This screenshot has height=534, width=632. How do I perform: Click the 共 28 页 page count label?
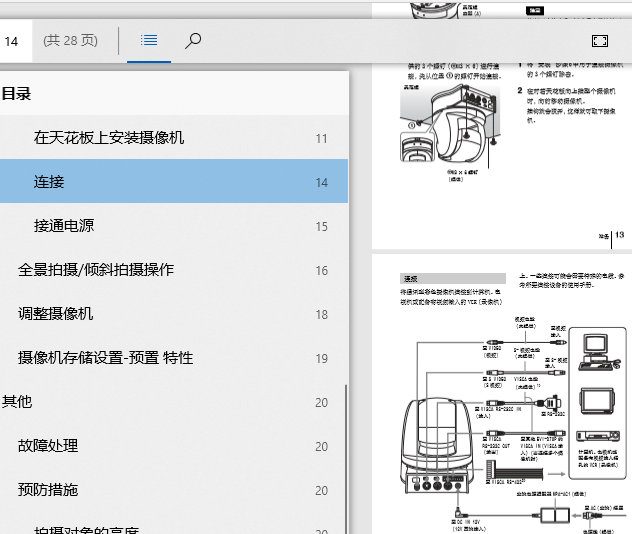coord(70,41)
